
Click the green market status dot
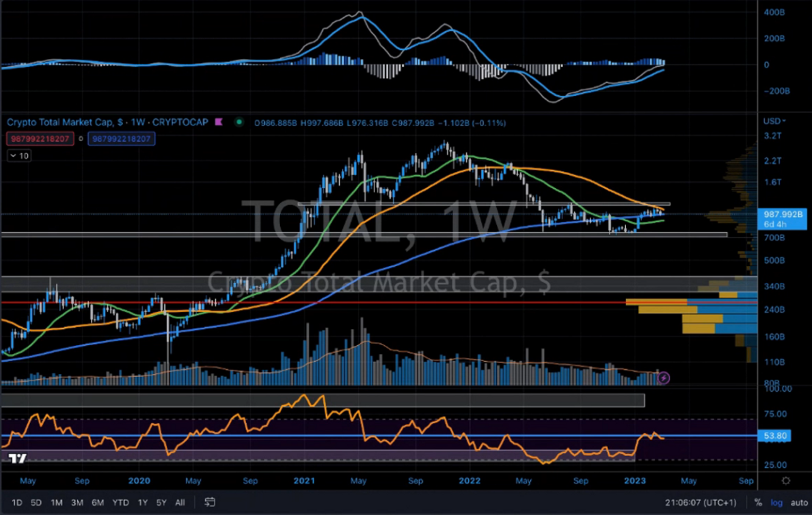239,122
